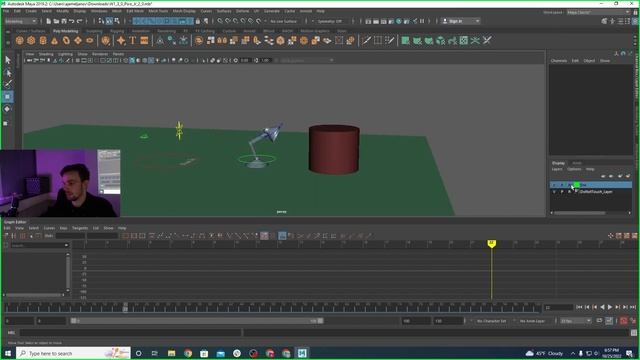Click the Multi-Cut knife shelf icon
640x360 pixels.
366,40
